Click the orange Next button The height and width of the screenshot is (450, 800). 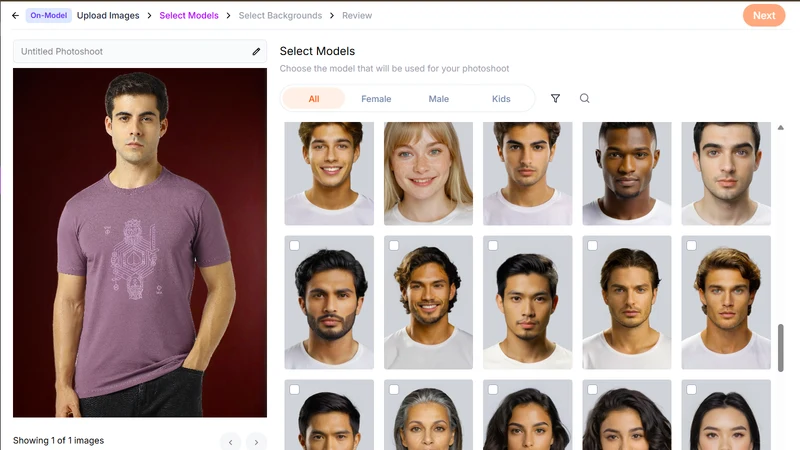click(x=764, y=15)
